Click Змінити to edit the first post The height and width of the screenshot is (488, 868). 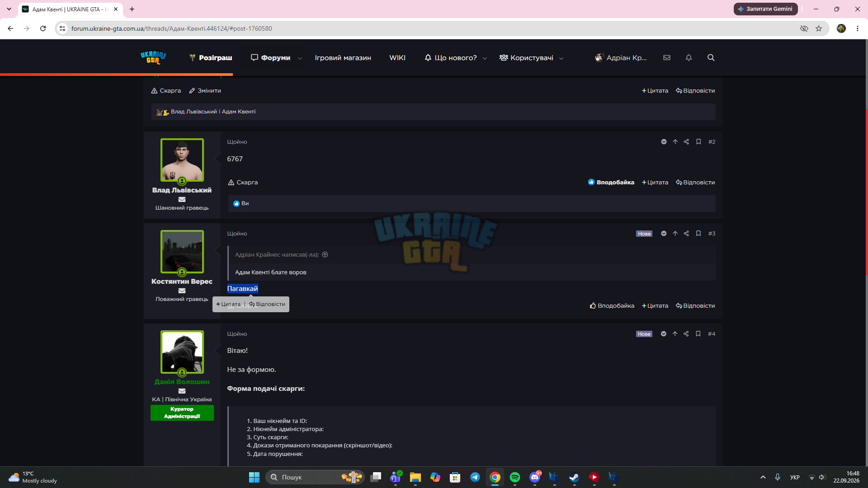point(205,91)
